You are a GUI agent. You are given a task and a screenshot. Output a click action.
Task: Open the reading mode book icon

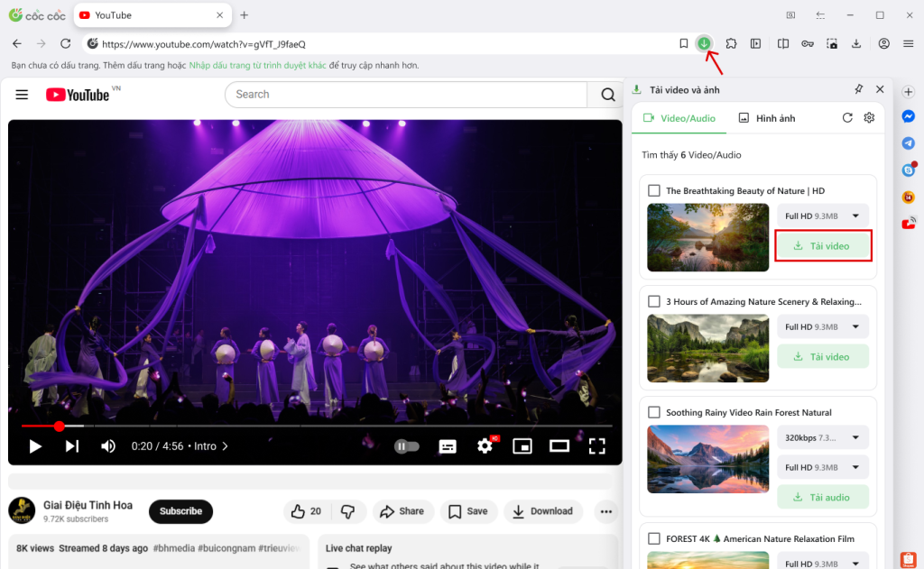pos(783,43)
